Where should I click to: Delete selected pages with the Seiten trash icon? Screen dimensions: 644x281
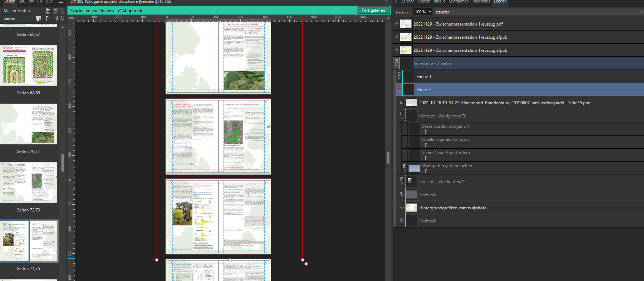(x=62, y=18)
